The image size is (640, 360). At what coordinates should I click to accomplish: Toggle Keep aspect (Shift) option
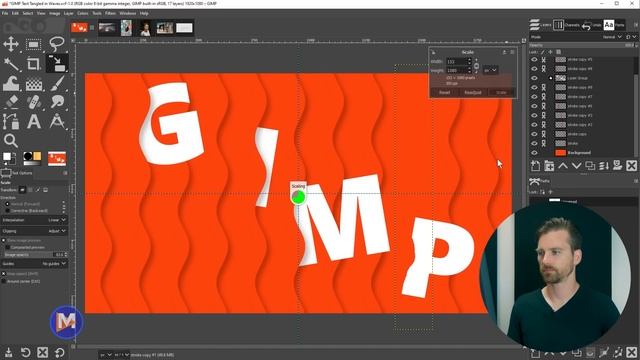pos(4,274)
